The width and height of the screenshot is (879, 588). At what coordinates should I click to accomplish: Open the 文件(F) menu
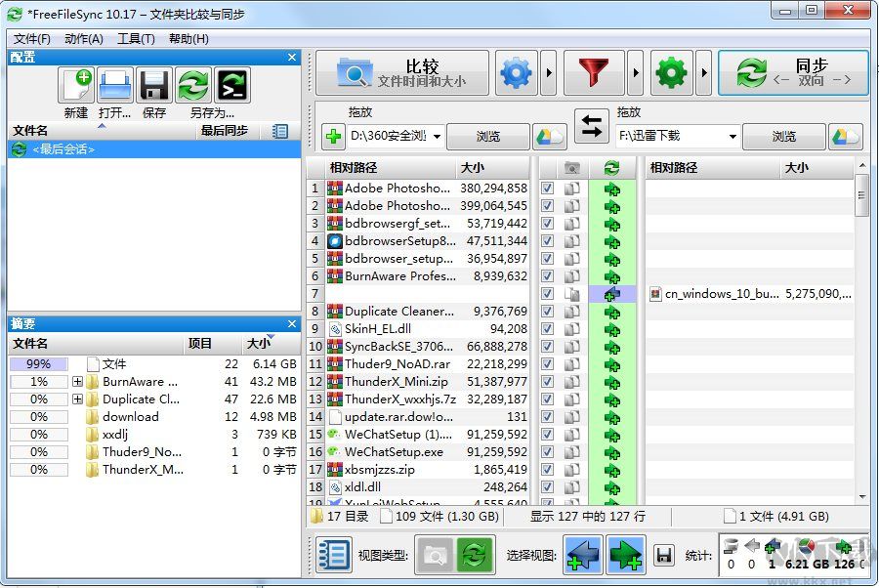(x=32, y=39)
